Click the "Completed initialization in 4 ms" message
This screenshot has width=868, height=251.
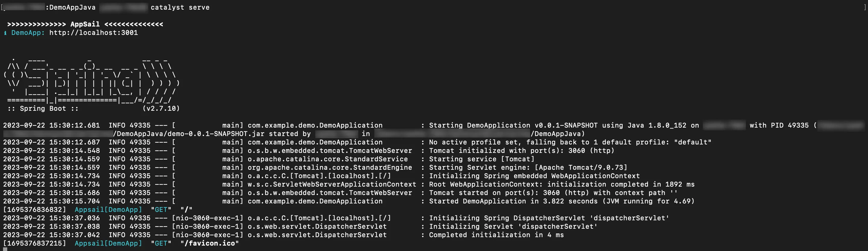(496, 235)
